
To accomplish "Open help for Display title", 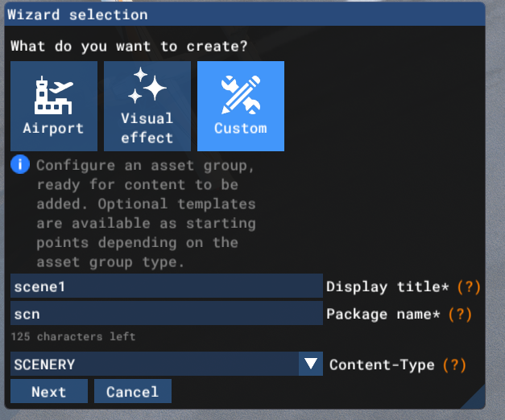I will point(470,286).
